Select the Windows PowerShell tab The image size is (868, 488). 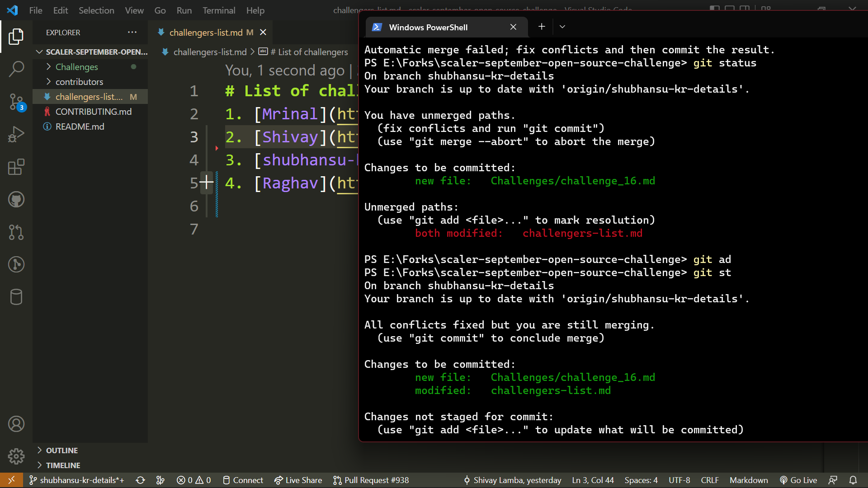point(429,27)
